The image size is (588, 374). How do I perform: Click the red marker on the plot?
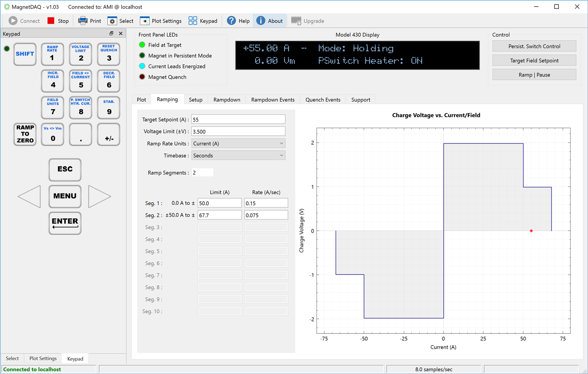pyautogui.click(x=531, y=231)
